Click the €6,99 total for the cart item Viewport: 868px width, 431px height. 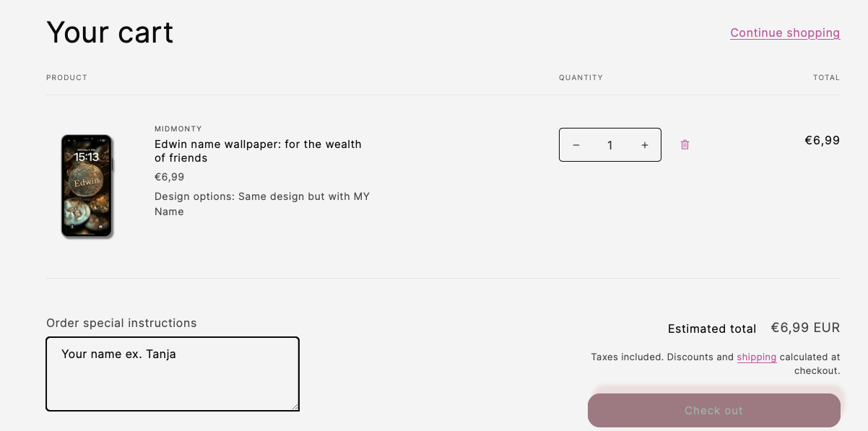coord(823,140)
